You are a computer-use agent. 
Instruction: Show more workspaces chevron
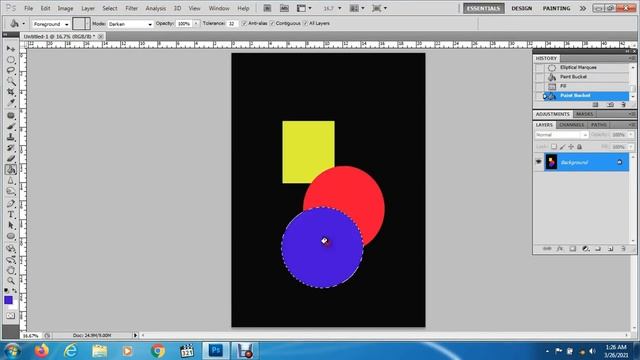coord(582,8)
